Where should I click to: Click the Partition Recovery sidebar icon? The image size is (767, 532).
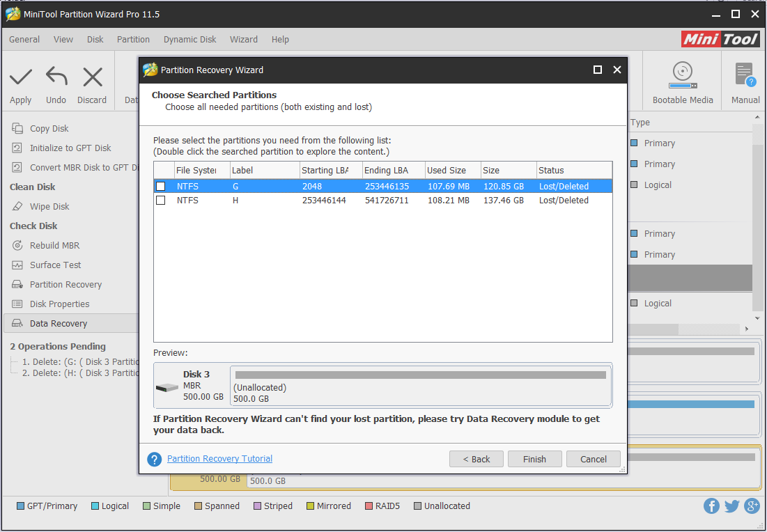[x=17, y=285]
